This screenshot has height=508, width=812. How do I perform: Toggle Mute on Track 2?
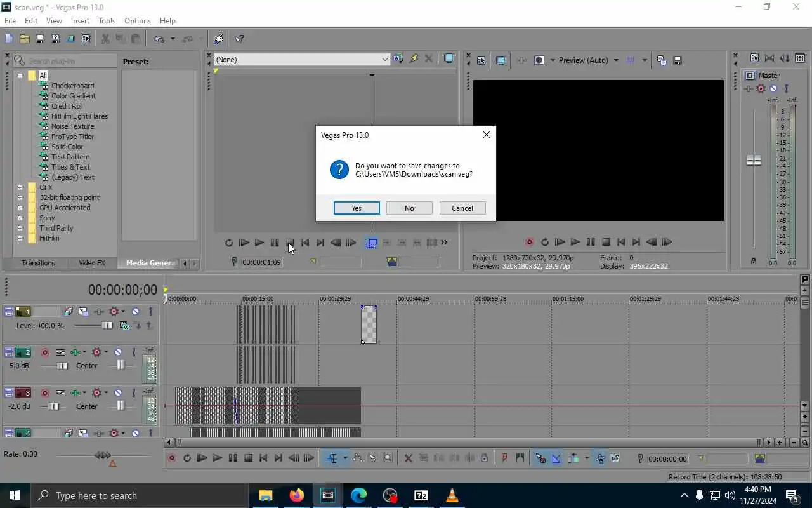pyautogui.click(x=118, y=352)
